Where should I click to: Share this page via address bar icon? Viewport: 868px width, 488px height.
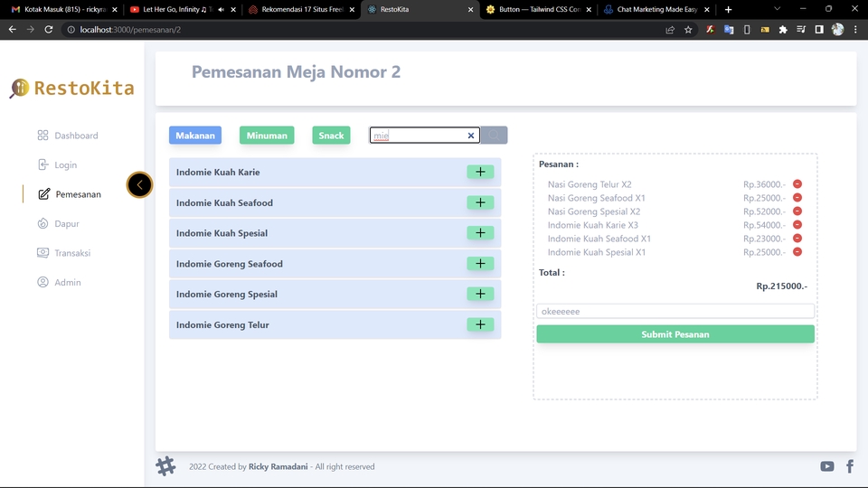pos(670,30)
